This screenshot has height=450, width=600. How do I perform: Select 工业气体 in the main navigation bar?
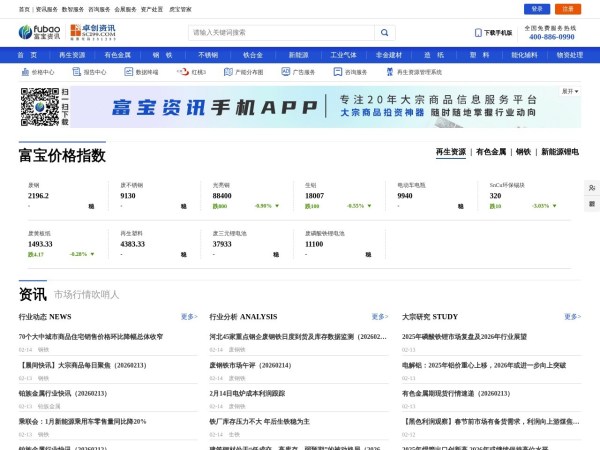[343, 55]
